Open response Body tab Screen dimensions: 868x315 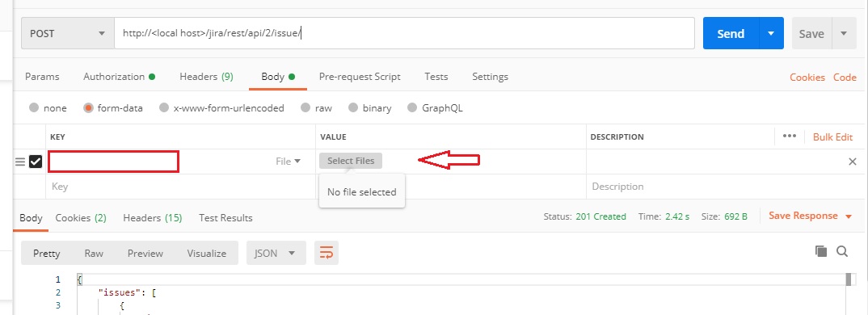[x=31, y=218]
